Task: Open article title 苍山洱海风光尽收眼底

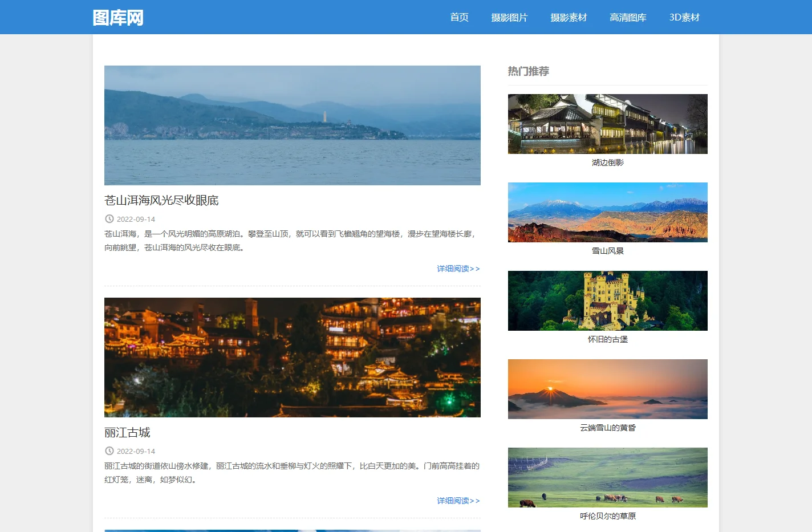Action: 161,200
